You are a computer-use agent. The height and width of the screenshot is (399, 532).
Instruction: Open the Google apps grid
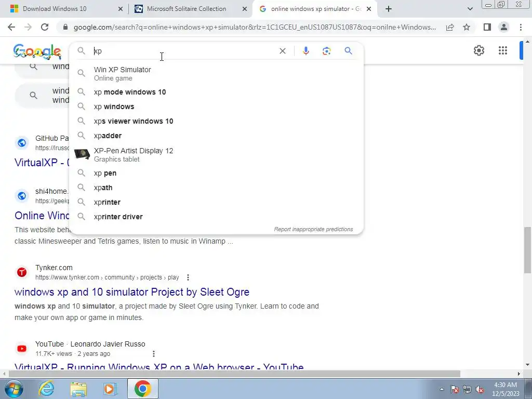[503, 50]
